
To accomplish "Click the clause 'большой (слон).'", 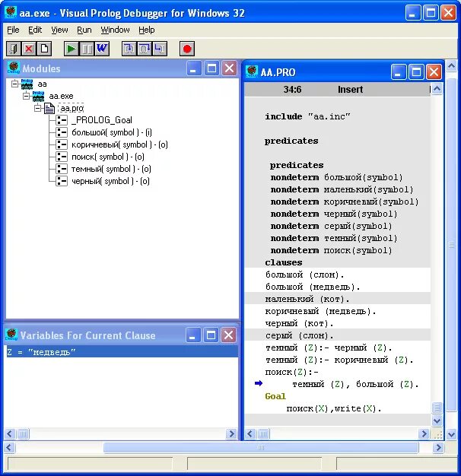I will click(x=304, y=274).
